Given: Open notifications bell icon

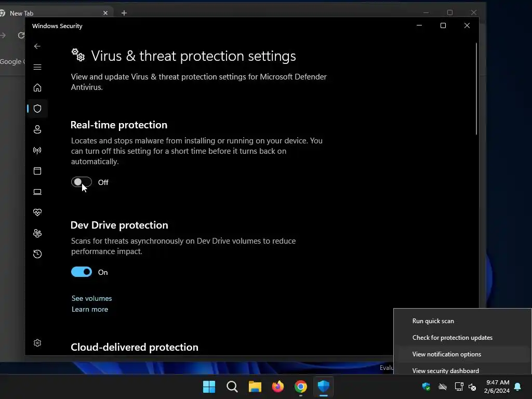Looking at the screenshot, I should [518, 387].
